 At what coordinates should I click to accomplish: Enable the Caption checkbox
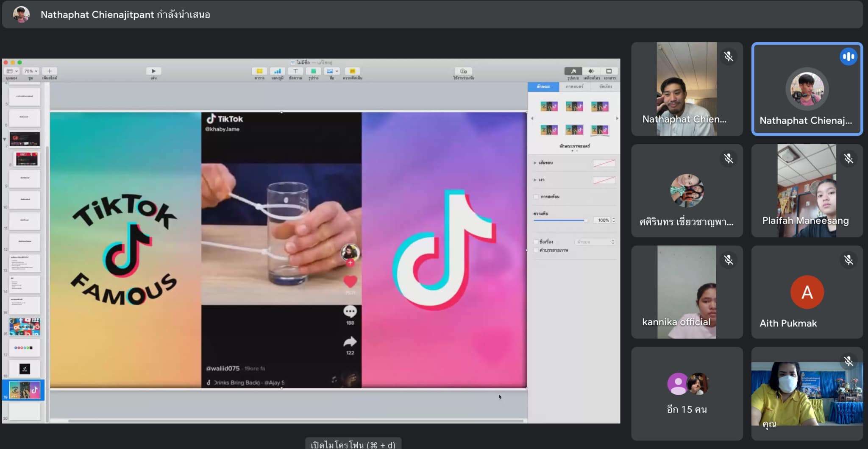point(536,250)
